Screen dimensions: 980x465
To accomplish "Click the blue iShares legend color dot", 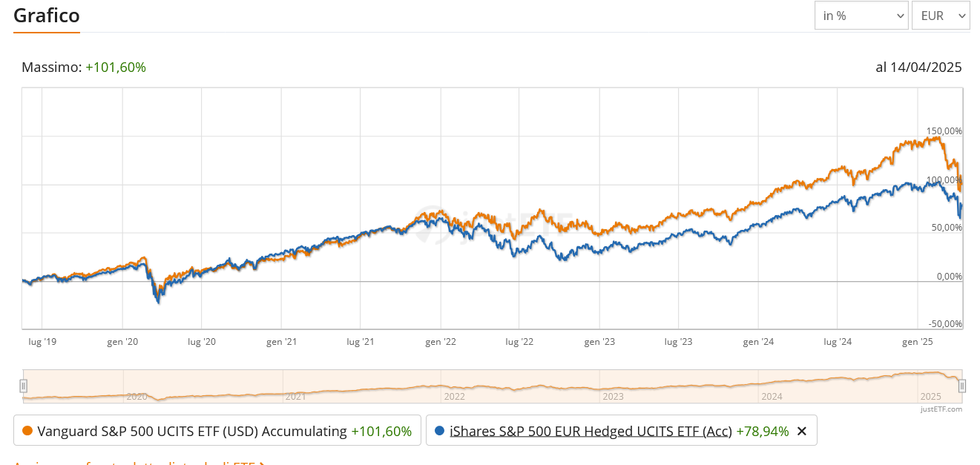I will [440, 431].
